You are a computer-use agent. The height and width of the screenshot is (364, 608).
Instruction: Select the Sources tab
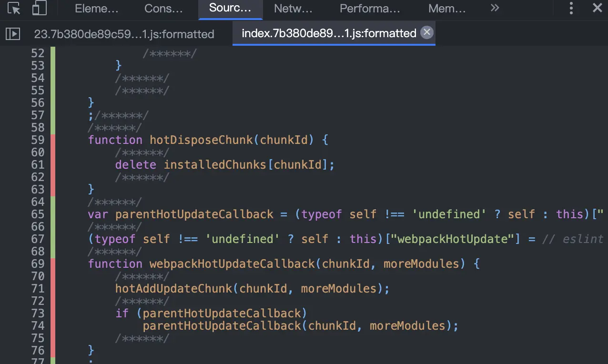(x=230, y=9)
